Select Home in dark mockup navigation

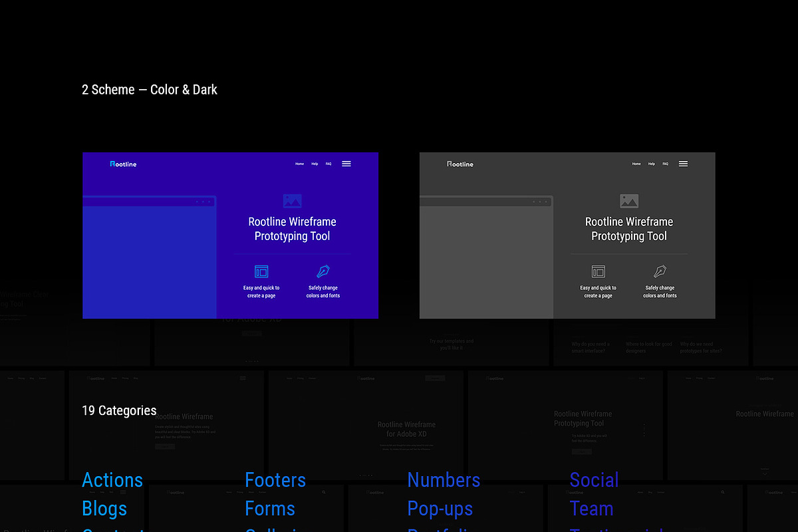point(636,164)
